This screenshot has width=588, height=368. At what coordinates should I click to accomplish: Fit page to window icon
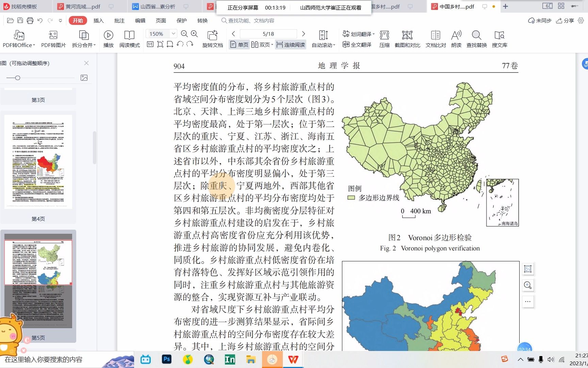click(160, 44)
